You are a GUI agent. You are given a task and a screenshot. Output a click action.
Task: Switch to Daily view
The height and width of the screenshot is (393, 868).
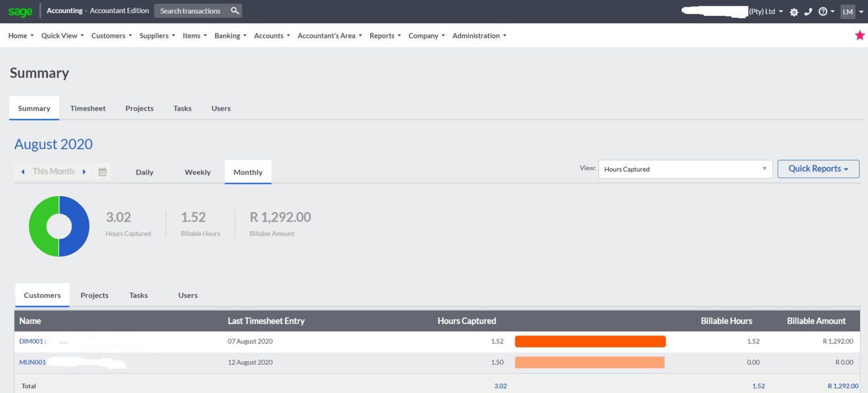click(x=144, y=172)
